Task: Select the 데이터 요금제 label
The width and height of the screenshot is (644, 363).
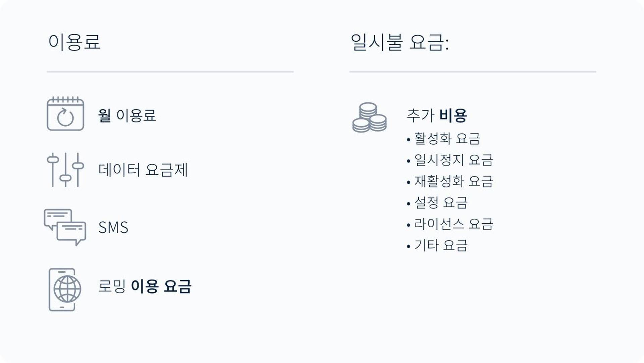Action: (x=143, y=170)
